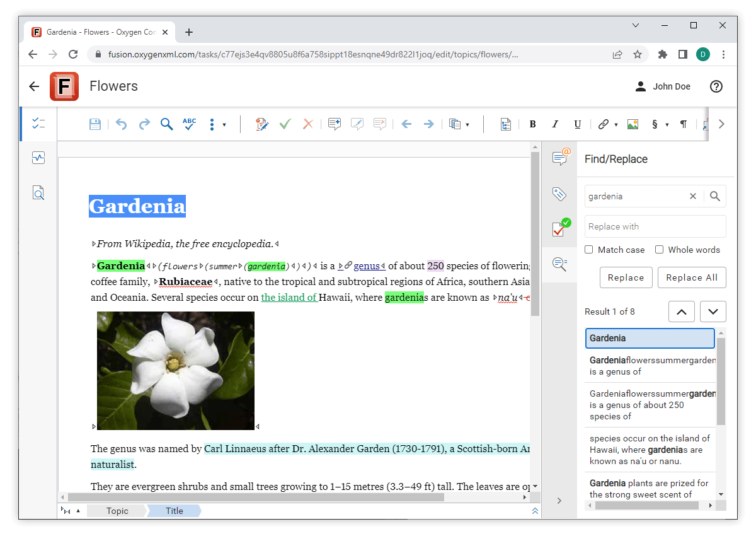Expand the link type dropdown arrow
Viewport: 756px width, 536px height.
616,125
